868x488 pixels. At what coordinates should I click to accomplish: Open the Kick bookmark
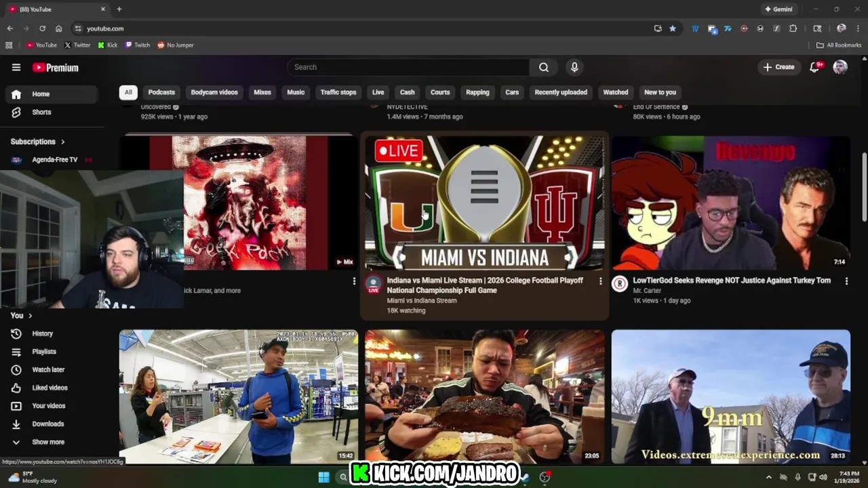(x=108, y=45)
